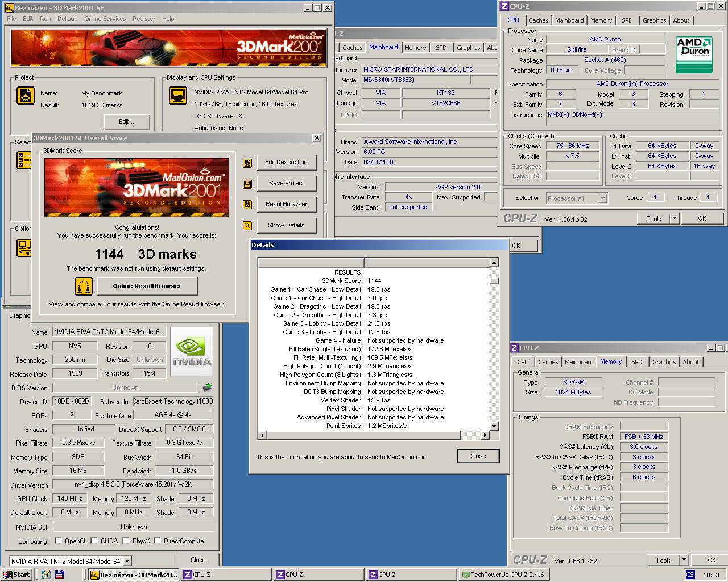Click the Core Speed value 751.86 MHz
The height and width of the screenshot is (582, 728).
click(x=572, y=146)
